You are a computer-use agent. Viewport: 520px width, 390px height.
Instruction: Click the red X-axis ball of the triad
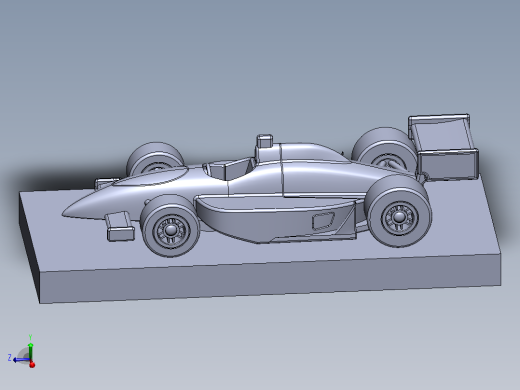coord(32,365)
